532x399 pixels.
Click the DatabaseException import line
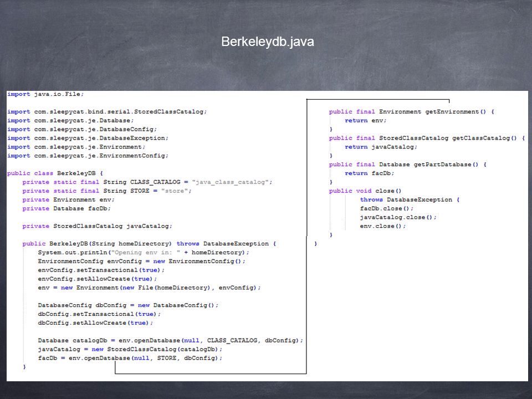point(88,138)
